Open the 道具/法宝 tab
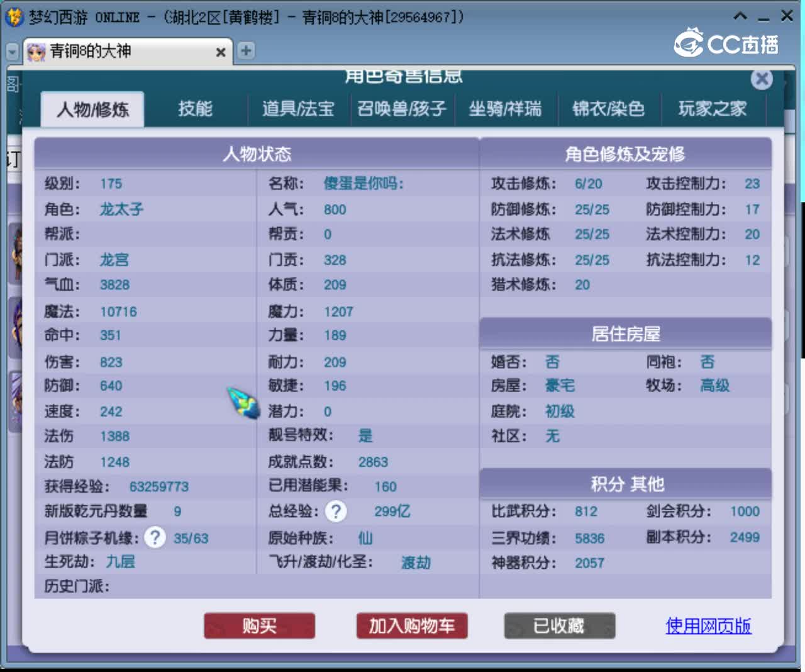The height and width of the screenshot is (672, 805). coord(298,109)
